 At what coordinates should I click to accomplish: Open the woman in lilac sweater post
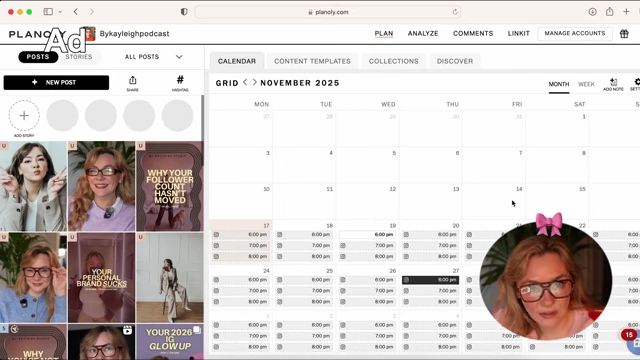(x=102, y=187)
